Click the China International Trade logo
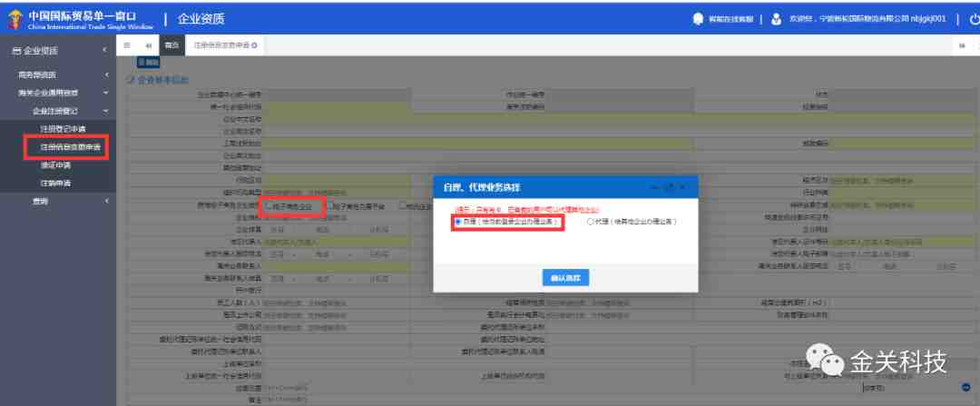This screenshot has width=980, height=406. 15,18
